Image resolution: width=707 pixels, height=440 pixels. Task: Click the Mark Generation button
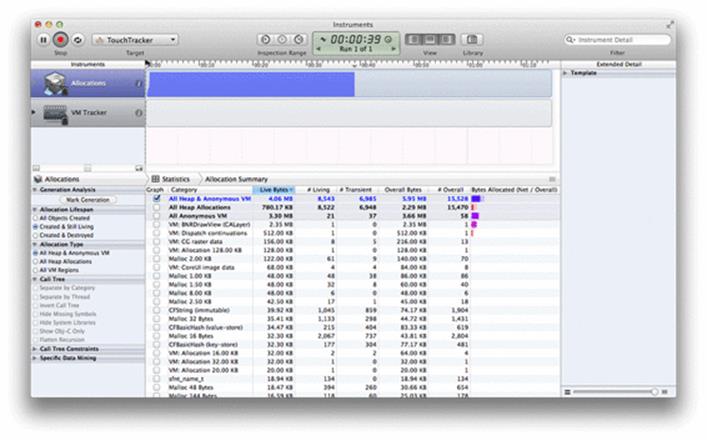88,199
